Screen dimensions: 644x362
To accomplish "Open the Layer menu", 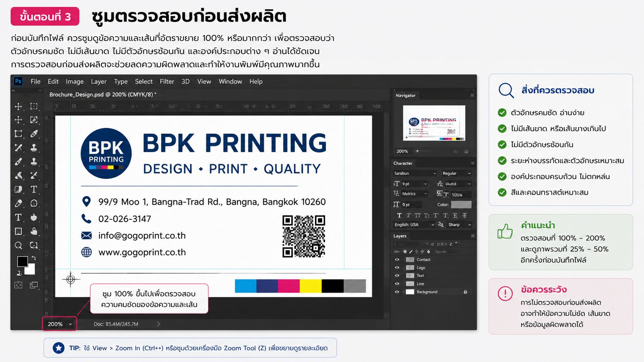I will pos(99,82).
